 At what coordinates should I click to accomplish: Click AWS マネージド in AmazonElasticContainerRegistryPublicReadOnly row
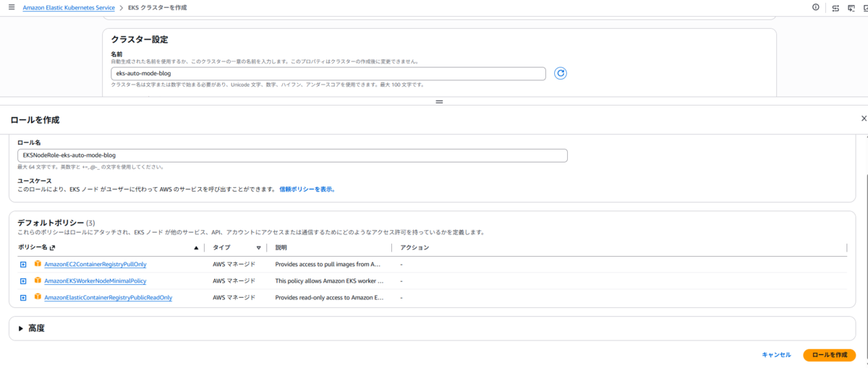(x=234, y=297)
